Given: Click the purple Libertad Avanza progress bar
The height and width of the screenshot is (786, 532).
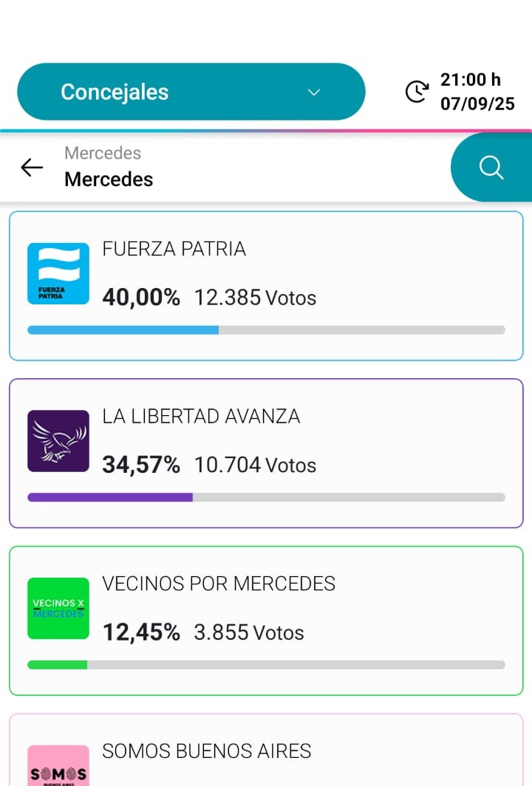Looking at the screenshot, I should coord(110,497).
